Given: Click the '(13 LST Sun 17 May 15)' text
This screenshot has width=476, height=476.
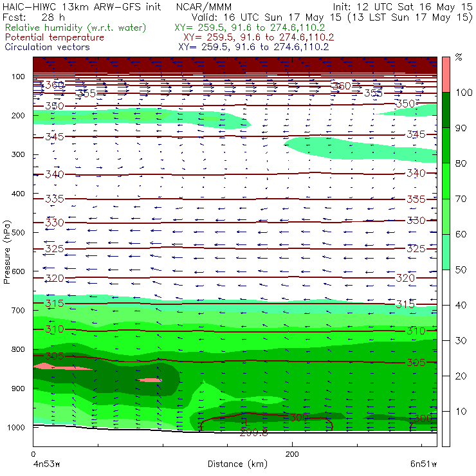Looking at the screenshot, I should (x=410, y=17).
